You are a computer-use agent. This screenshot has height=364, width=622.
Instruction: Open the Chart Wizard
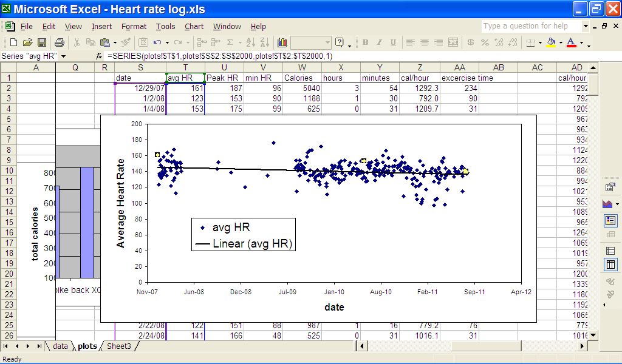(x=284, y=42)
